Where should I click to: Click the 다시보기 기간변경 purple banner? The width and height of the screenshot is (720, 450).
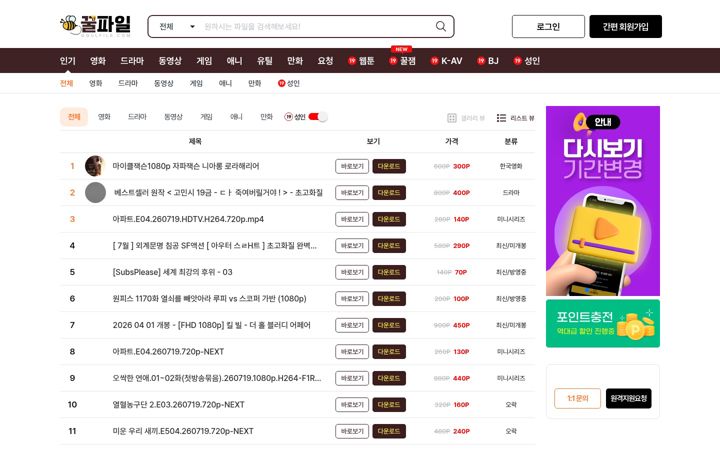tap(603, 201)
